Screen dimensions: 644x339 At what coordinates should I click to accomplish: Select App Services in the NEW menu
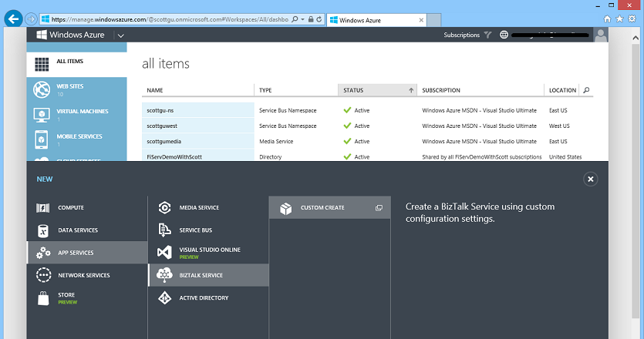87,253
